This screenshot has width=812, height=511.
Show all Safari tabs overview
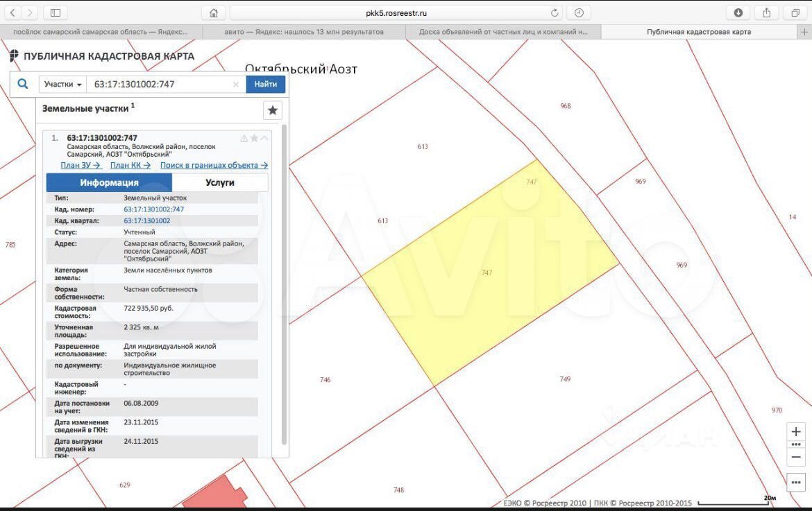click(795, 13)
